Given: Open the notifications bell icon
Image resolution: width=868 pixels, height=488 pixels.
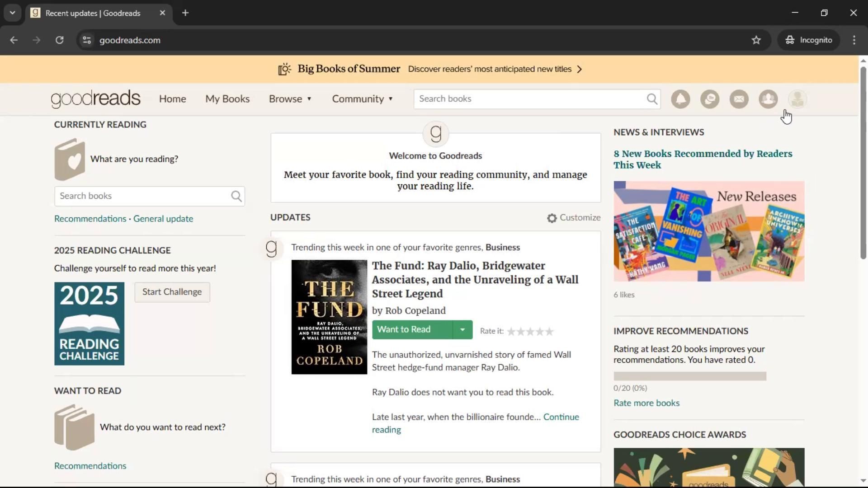Looking at the screenshot, I should pos(680,99).
